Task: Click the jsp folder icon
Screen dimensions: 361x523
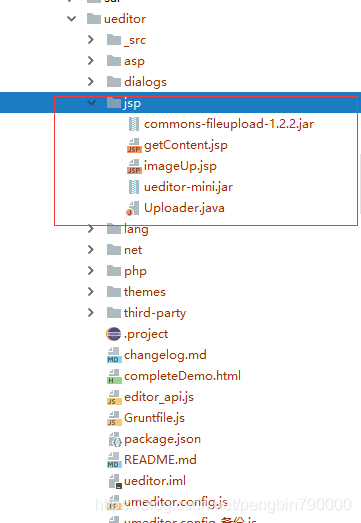Action: coord(114,103)
